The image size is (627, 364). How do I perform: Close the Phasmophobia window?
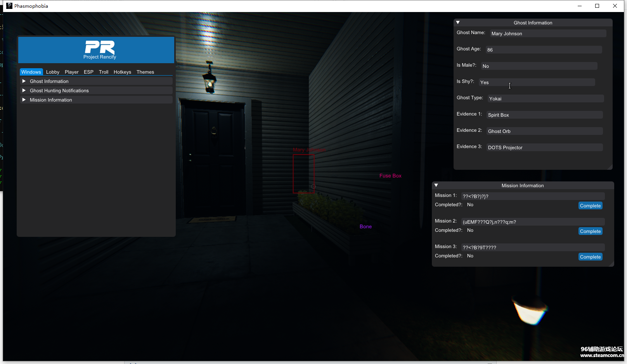tap(615, 6)
